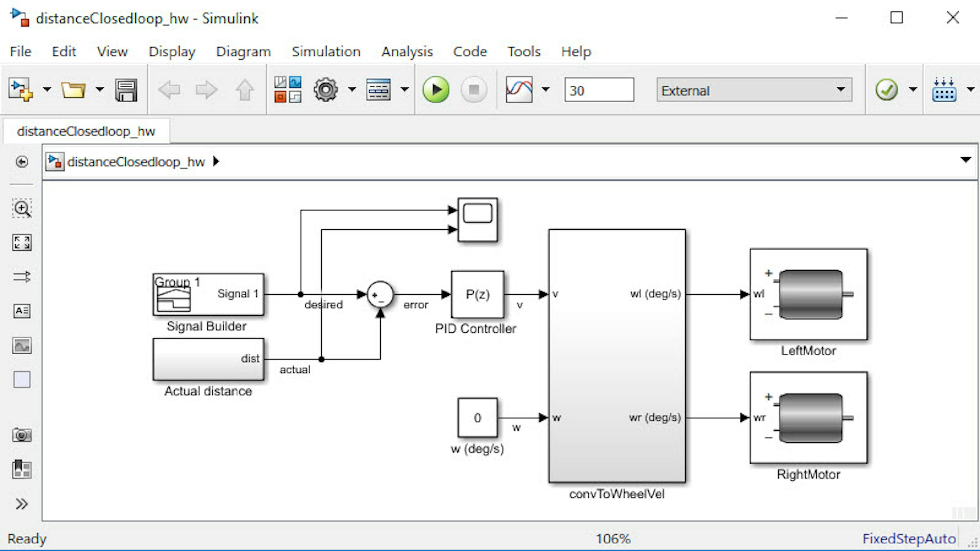Open Model Configuration Parameters gear icon
980x551 pixels.
click(x=325, y=90)
